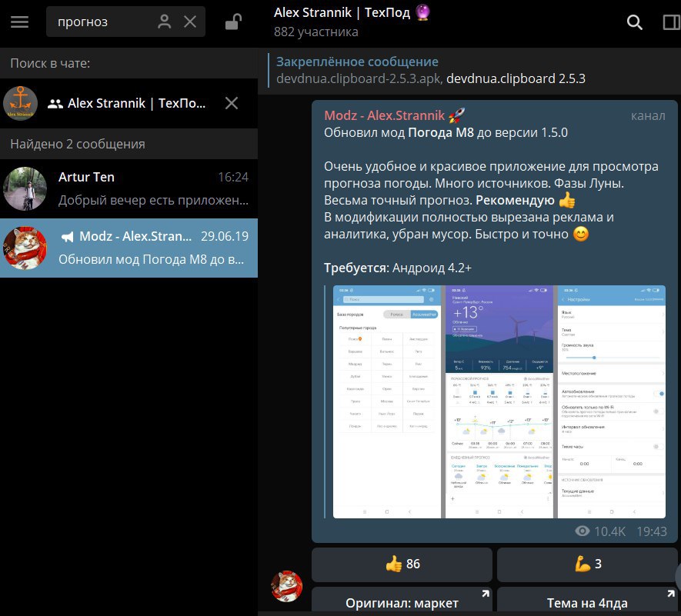Click the 882 участника member count

315,32
